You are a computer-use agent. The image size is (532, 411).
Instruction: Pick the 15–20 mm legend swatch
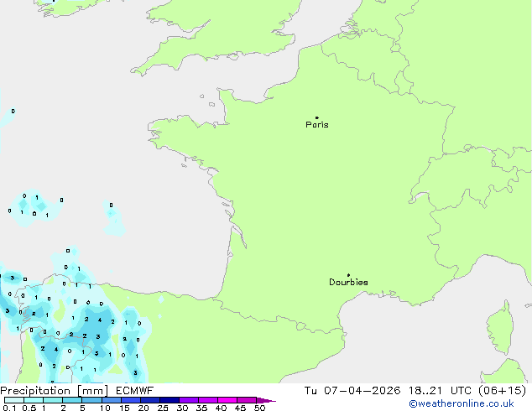point(131,400)
